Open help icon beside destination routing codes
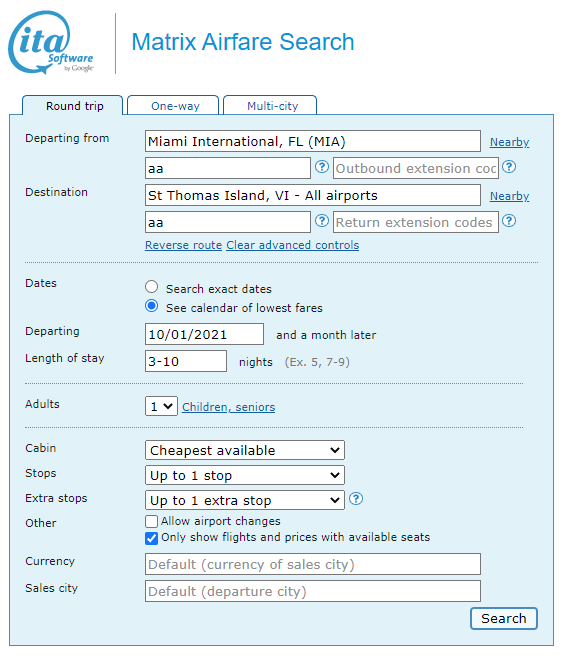Image resolution: width=563 pixels, height=662 pixels. point(322,221)
